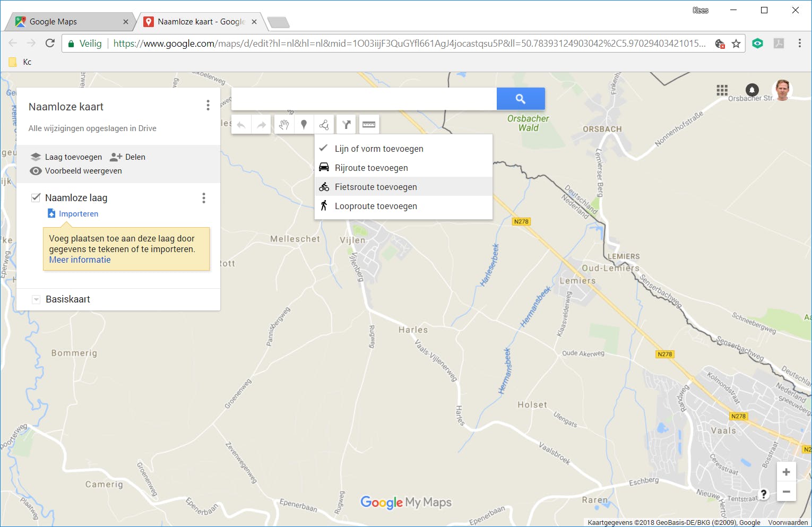
Task: Click the Naamloze kaart title
Action: point(66,107)
